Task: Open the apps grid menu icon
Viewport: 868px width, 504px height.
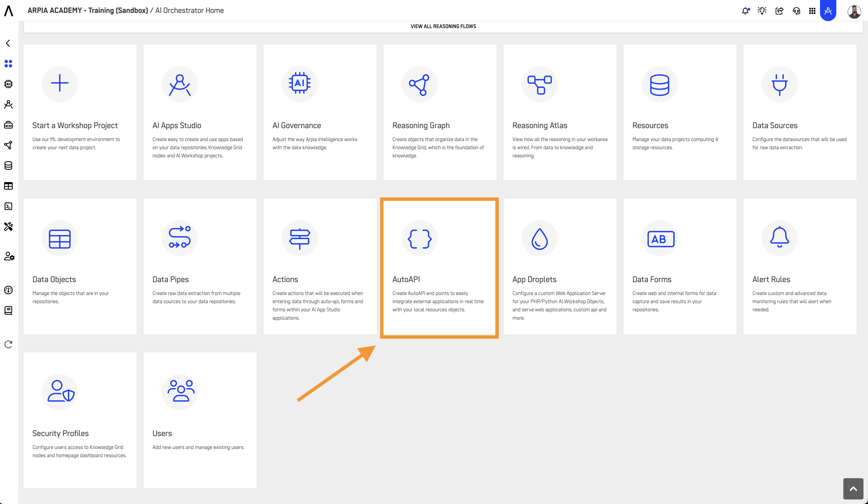Action: coord(812,11)
